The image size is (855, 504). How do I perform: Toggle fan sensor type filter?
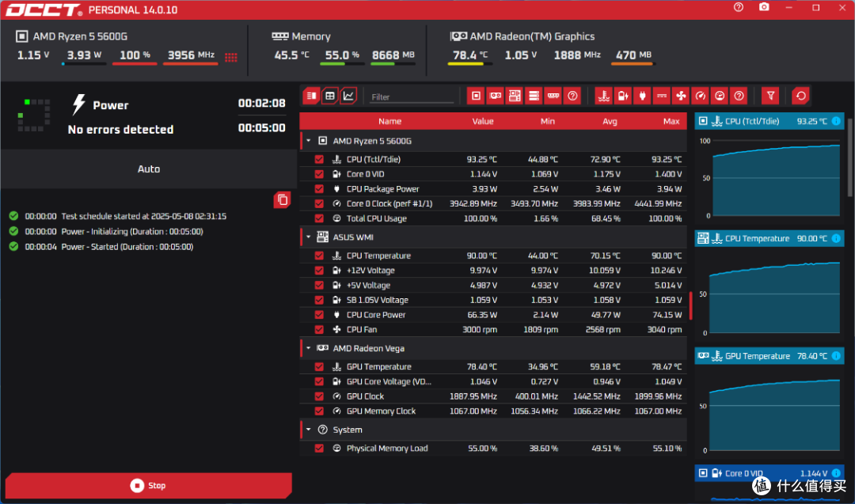pos(681,96)
